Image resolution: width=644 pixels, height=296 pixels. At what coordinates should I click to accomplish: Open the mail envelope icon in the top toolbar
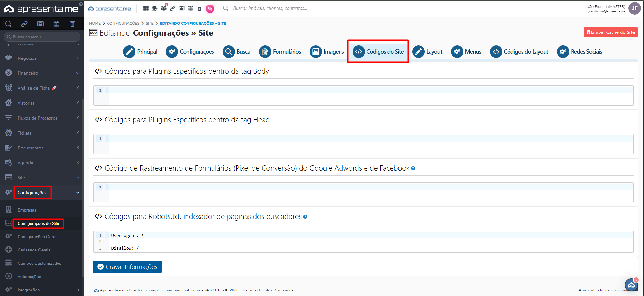(x=182, y=8)
